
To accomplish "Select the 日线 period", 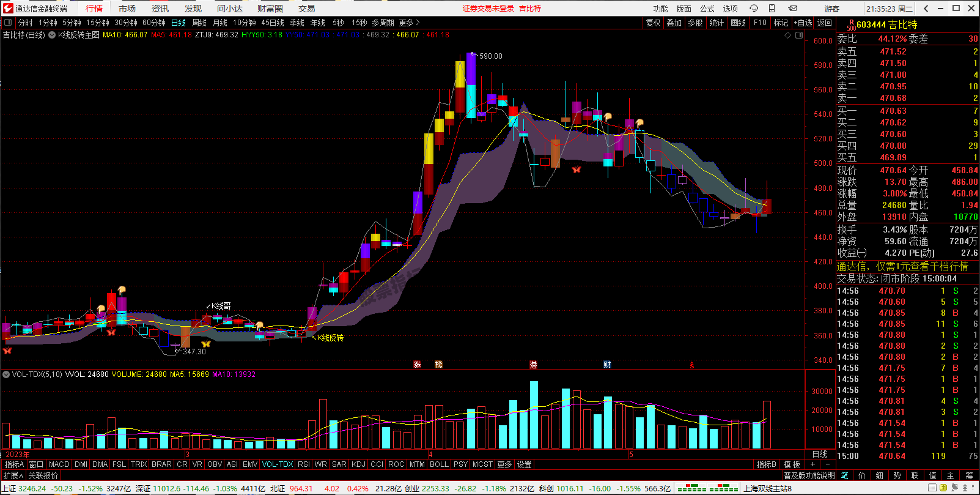I will pos(179,23).
